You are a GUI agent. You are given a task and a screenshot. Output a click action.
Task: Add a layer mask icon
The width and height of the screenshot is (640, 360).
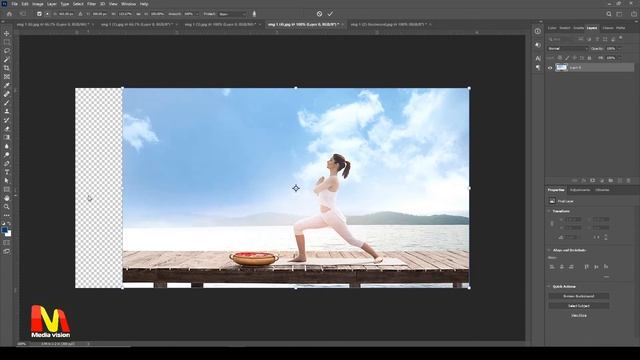(x=593, y=180)
